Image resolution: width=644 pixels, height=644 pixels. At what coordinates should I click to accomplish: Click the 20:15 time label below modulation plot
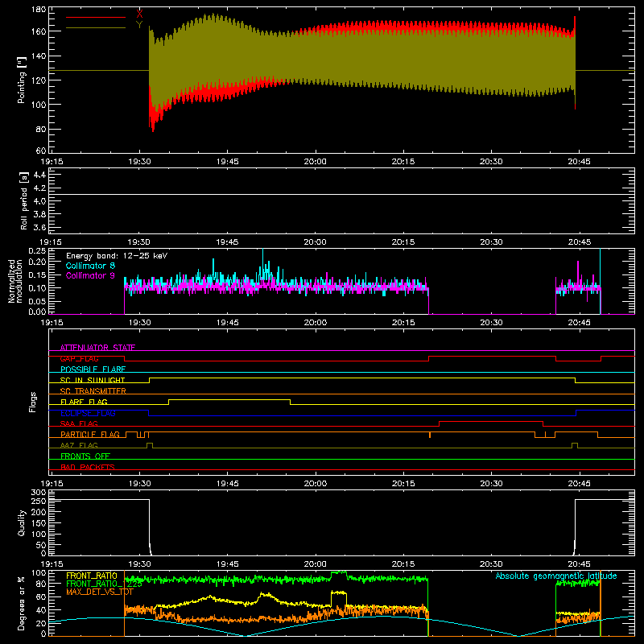(403, 323)
